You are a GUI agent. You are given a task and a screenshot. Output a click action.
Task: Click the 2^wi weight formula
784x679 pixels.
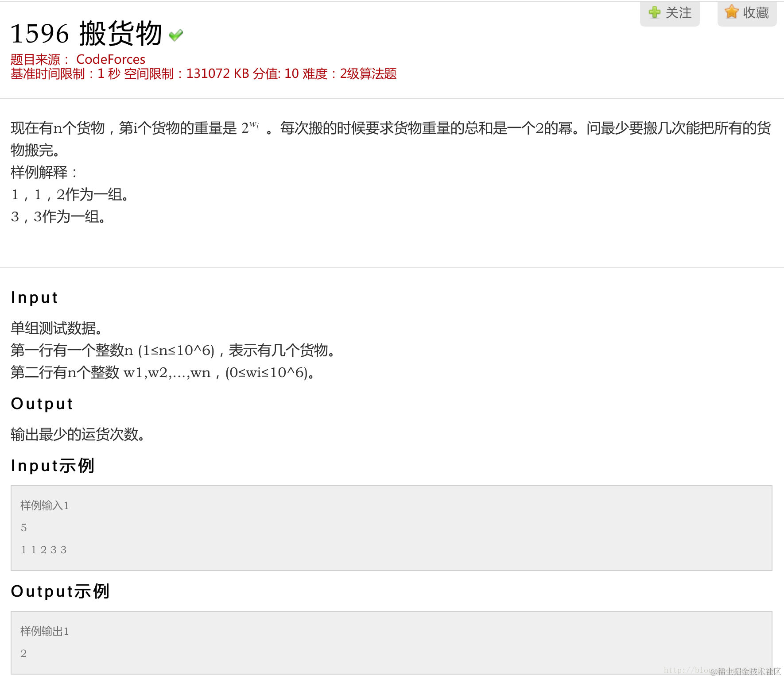250,127
